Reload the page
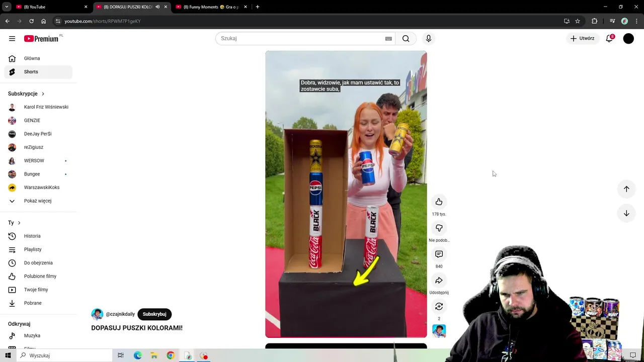The height and width of the screenshot is (362, 644). [x=31, y=21]
